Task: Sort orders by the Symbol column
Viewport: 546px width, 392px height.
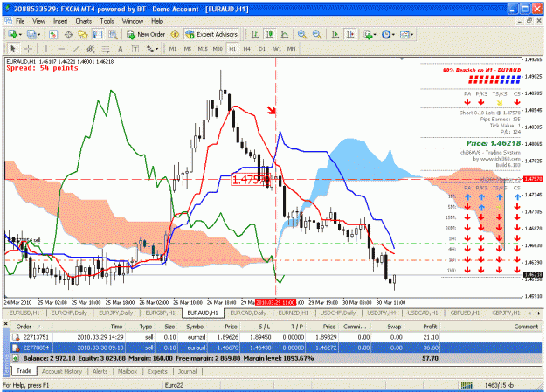Action: 196,327
